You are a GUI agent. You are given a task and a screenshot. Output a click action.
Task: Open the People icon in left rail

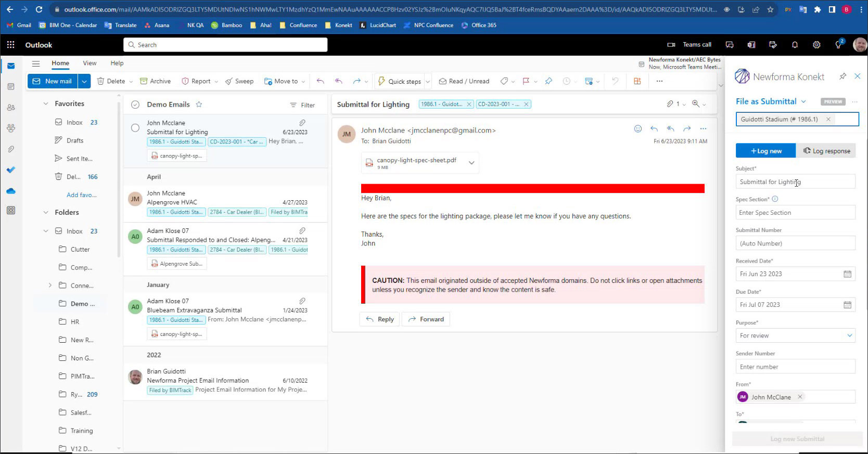coord(11,108)
